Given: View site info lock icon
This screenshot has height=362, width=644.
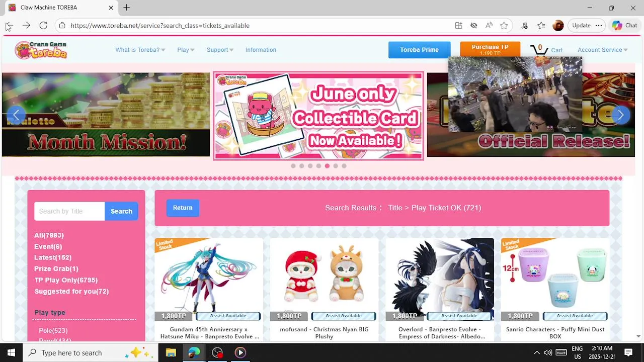Looking at the screenshot, I should pos(62,26).
